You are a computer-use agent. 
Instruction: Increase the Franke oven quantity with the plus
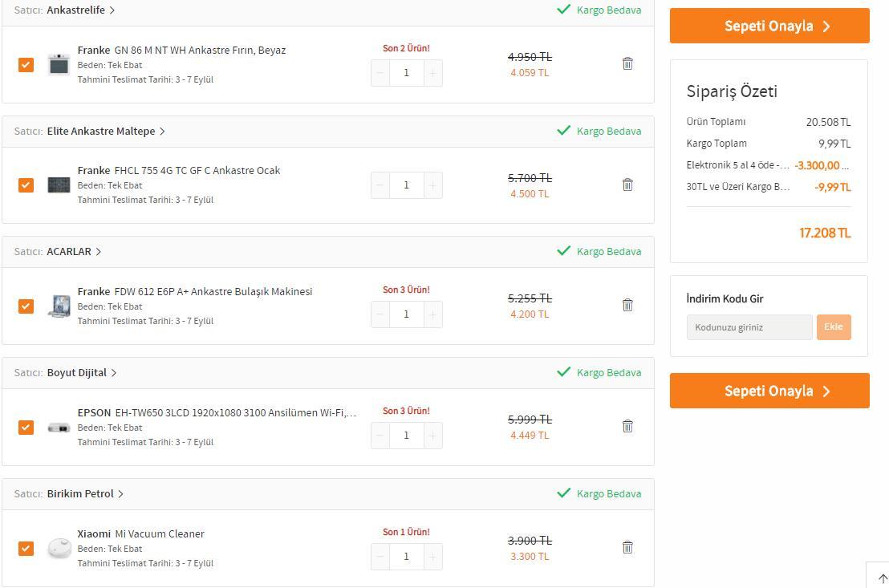(x=432, y=72)
